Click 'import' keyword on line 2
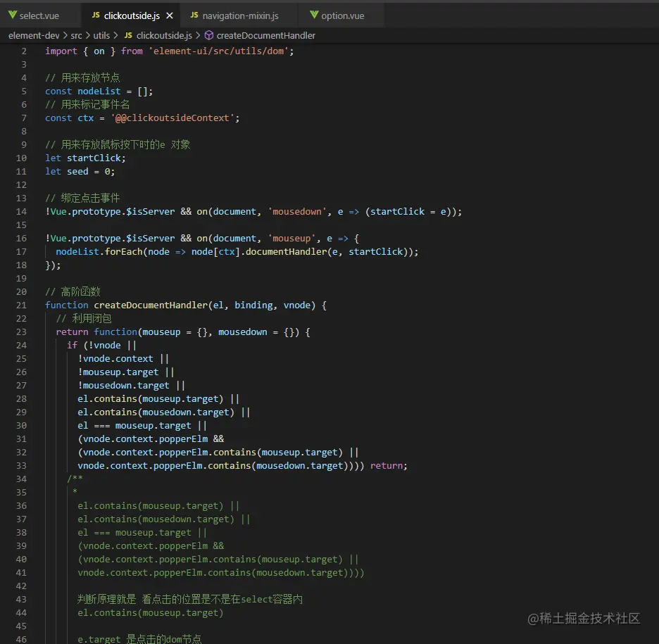The image size is (659, 644). [61, 51]
